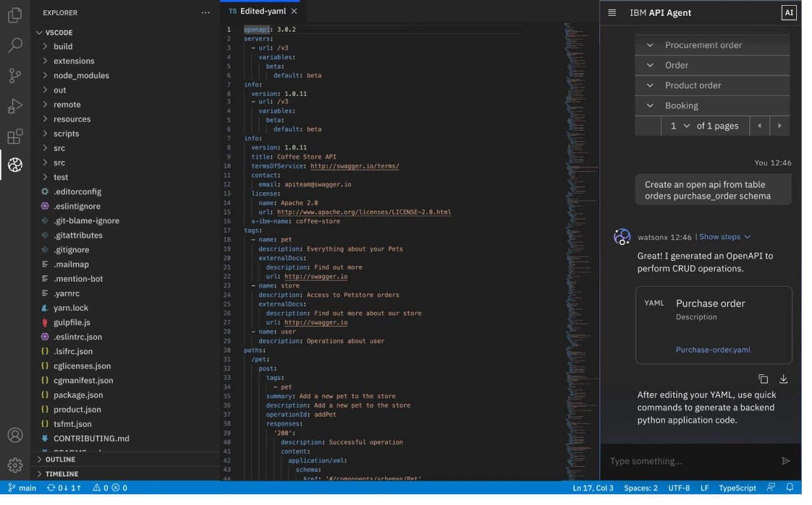Expand Show steps for watsonx reply
This screenshot has height=505, width=812.
pos(725,237)
